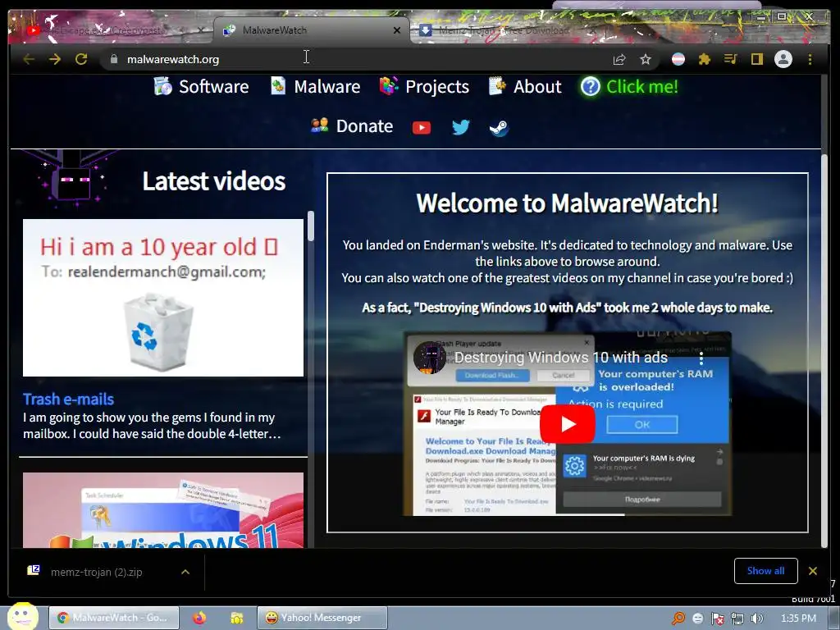Viewport: 840px width, 630px height.
Task: Open Yahoo! Messenger taskbar button
Action: [322, 618]
